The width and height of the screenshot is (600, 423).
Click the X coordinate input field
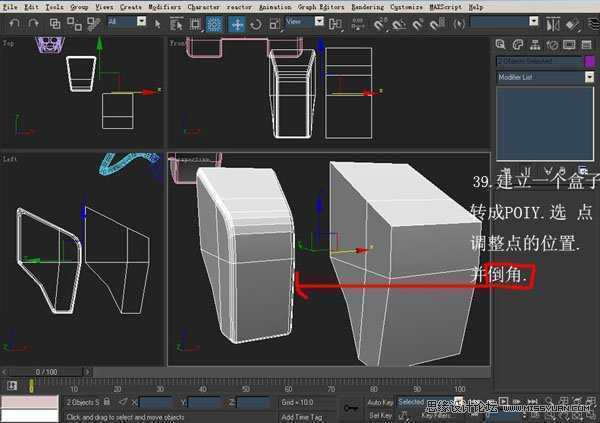pyautogui.click(x=157, y=402)
